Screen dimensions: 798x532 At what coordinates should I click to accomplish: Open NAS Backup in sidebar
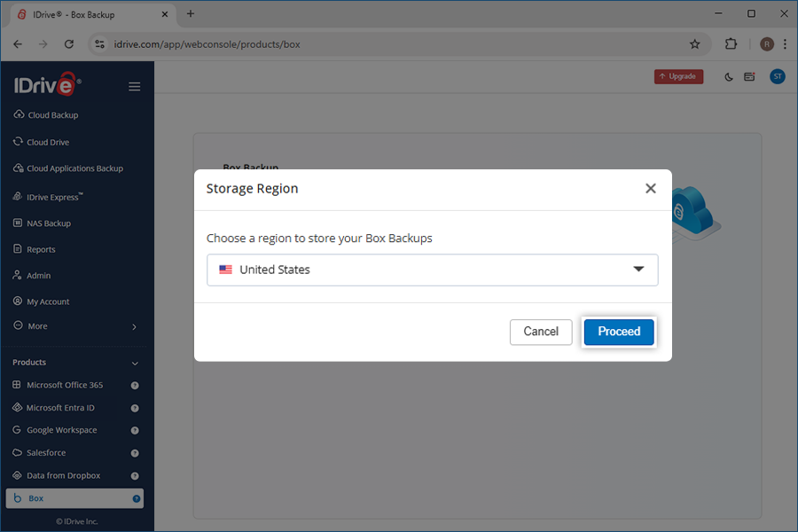click(42, 223)
